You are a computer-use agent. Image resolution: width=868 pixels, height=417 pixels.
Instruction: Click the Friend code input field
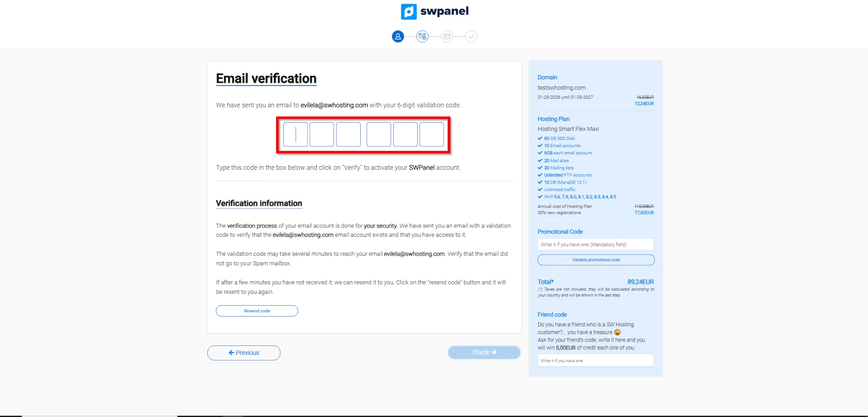point(596,361)
